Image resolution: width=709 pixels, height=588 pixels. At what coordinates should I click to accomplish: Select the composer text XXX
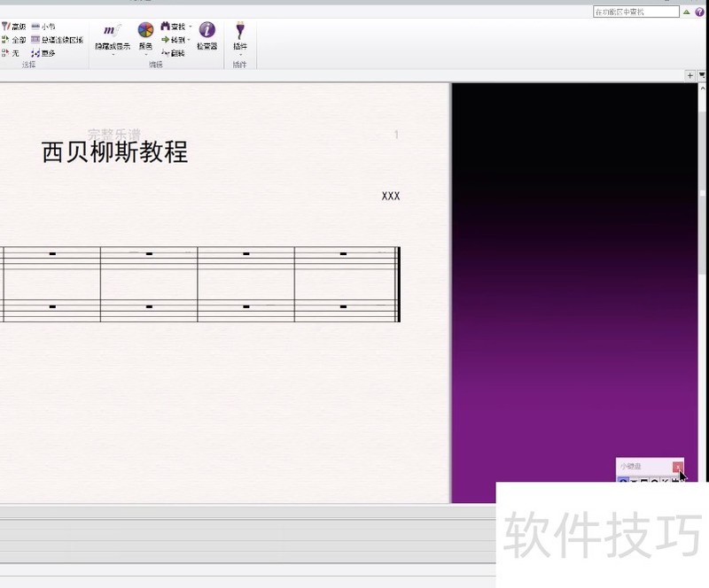[x=391, y=197]
